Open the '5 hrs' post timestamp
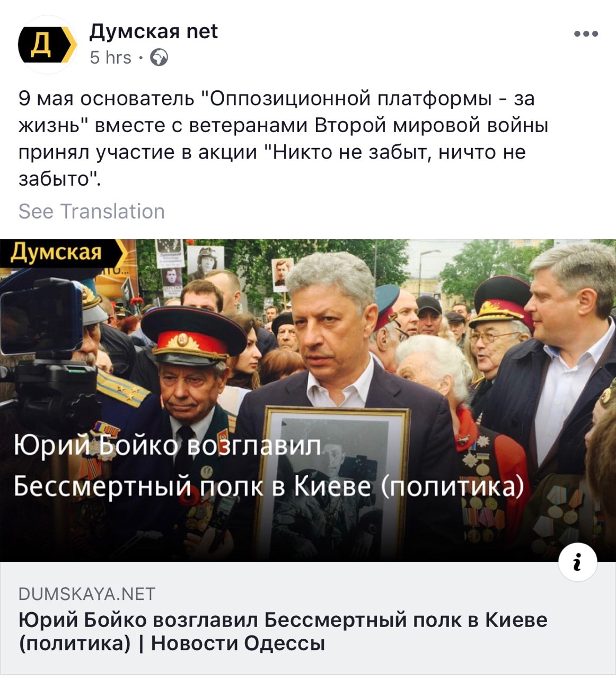This screenshot has width=616, height=679. click(110, 57)
